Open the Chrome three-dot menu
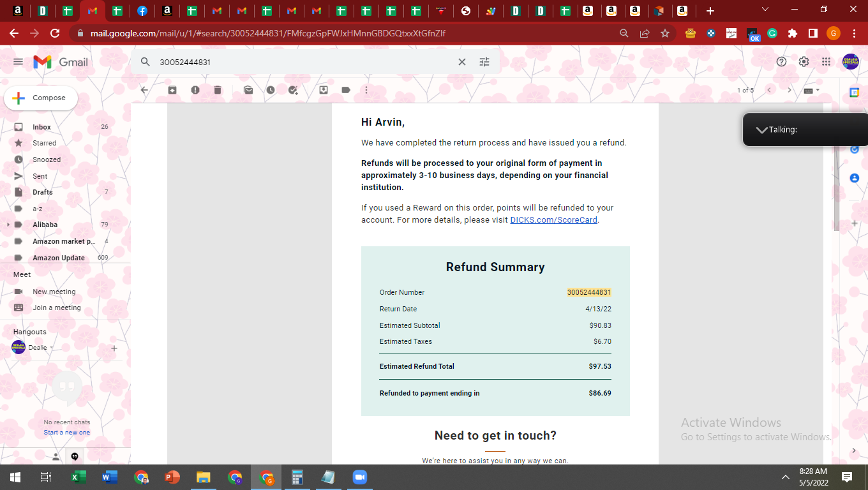Screen dimensions: 868x490 pos(854,33)
